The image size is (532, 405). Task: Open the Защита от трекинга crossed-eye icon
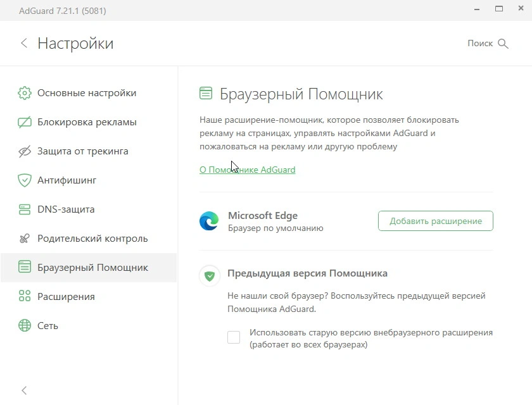(x=25, y=151)
